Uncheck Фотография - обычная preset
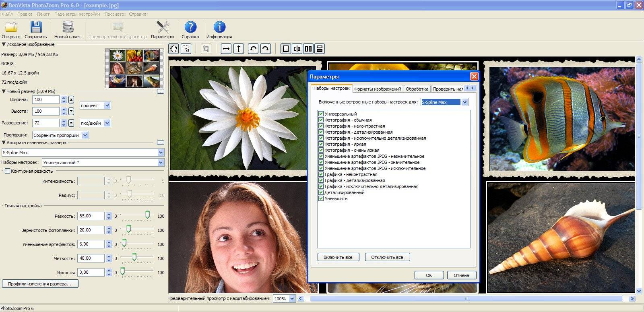 tap(321, 120)
